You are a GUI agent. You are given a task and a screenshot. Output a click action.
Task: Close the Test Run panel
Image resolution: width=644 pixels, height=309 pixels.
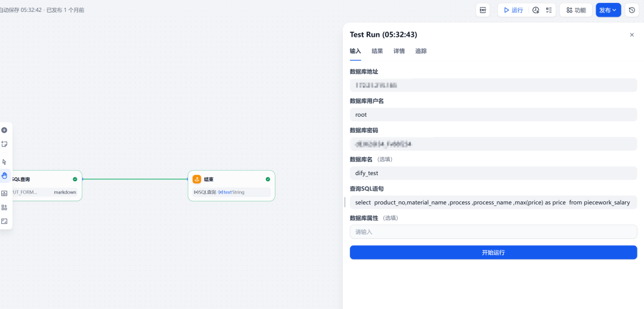click(x=631, y=35)
